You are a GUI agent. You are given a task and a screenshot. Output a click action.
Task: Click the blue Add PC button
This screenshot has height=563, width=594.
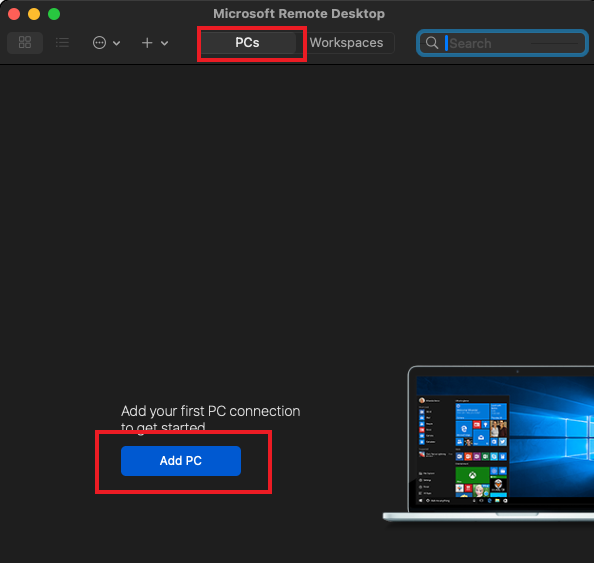pos(181,461)
